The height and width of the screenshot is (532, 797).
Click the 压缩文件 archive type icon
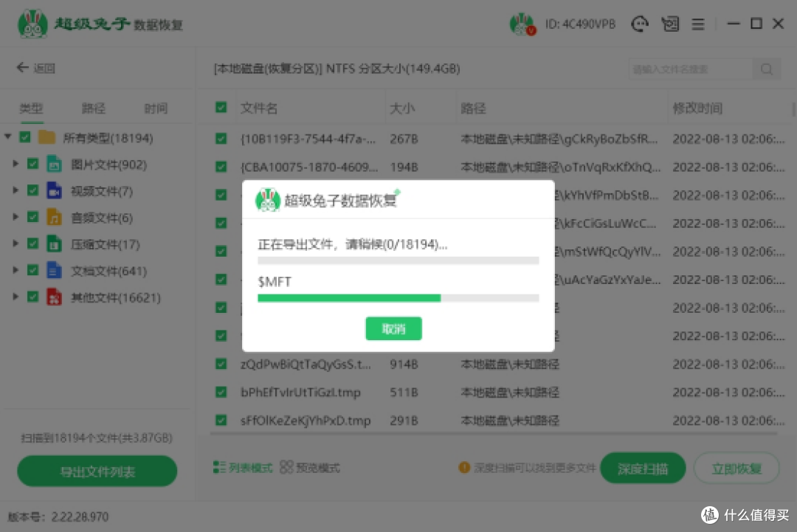coord(54,244)
